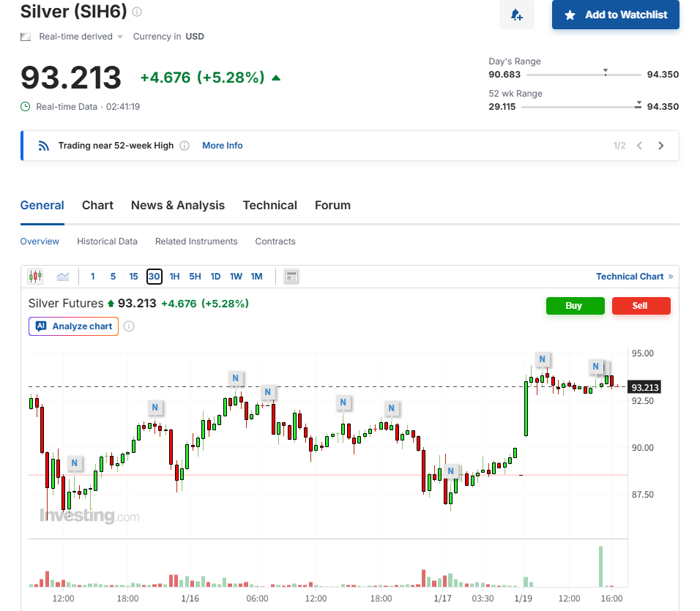This screenshot has height=611, width=700.
Task: Click the 52 wk Range slider marker
Action: [638, 105]
